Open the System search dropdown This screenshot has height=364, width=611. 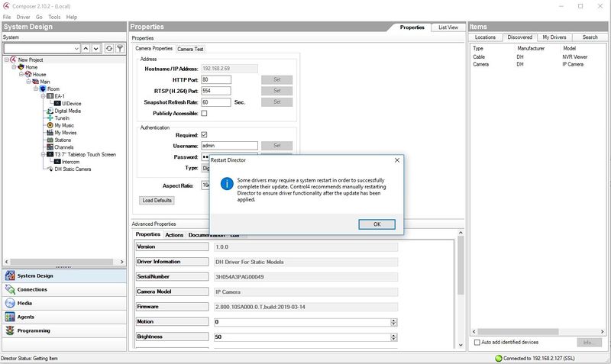76,49
